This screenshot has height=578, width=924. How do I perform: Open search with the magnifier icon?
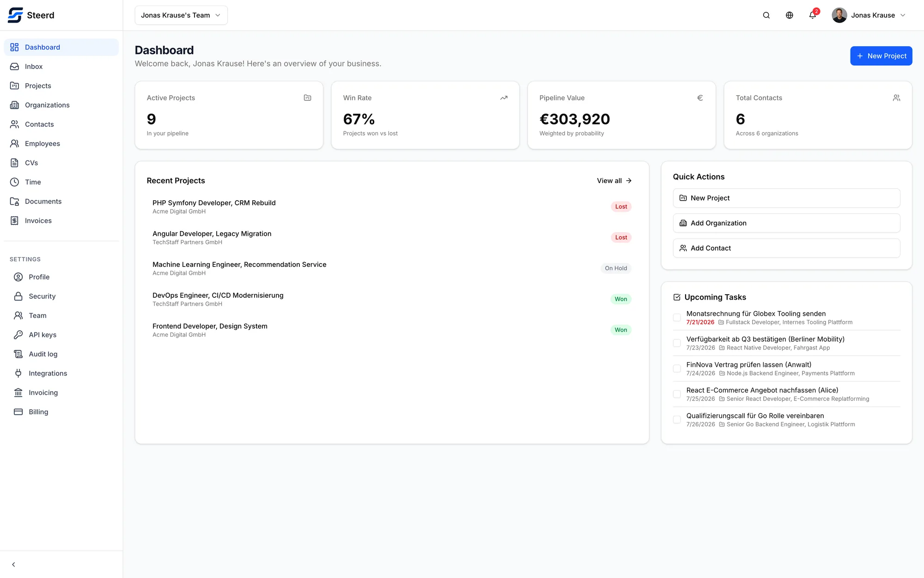click(766, 15)
